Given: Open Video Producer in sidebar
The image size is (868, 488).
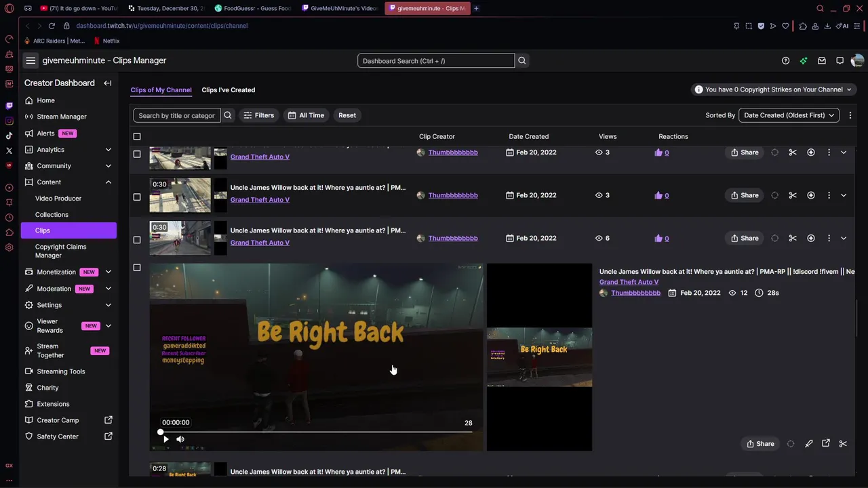Looking at the screenshot, I should pos(58,198).
